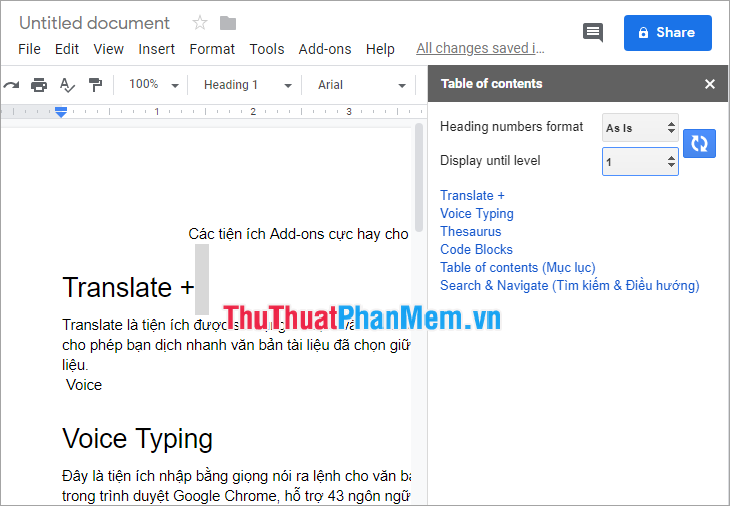Go to Table of contents (Mục lục) link
Image resolution: width=730 pixels, height=506 pixels.
pyautogui.click(x=518, y=268)
